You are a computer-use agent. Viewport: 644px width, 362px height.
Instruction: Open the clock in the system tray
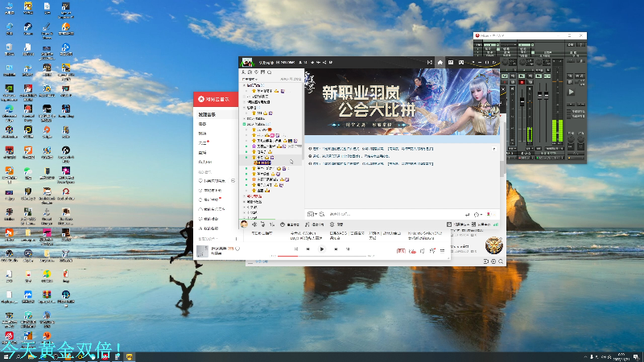[x=621, y=357]
